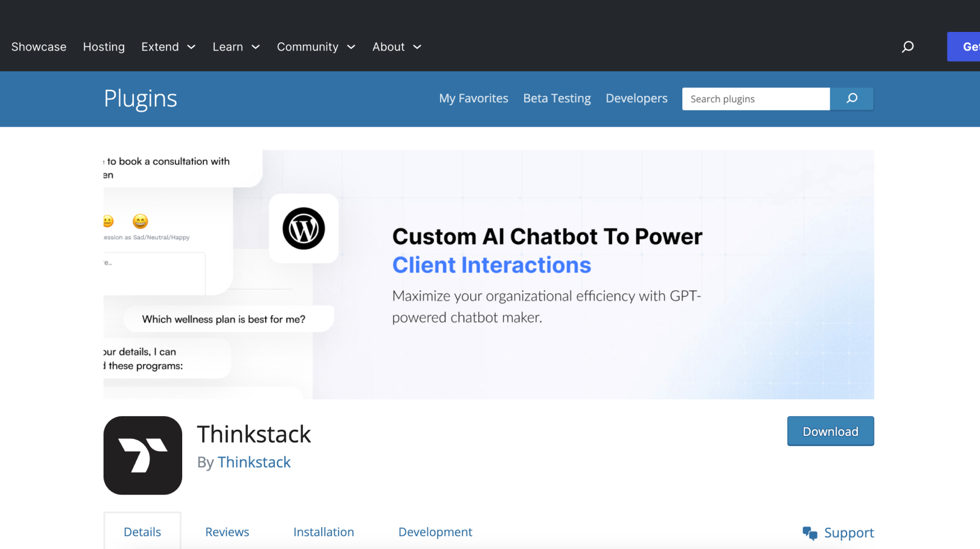Screen dimensions: 980x549
Task: Open the About menu label
Action: click(x=389, y=46)
